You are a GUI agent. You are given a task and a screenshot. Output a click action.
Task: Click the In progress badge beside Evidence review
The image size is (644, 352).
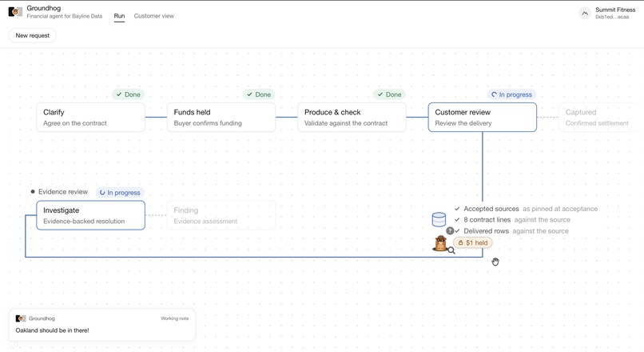(120, 193)
